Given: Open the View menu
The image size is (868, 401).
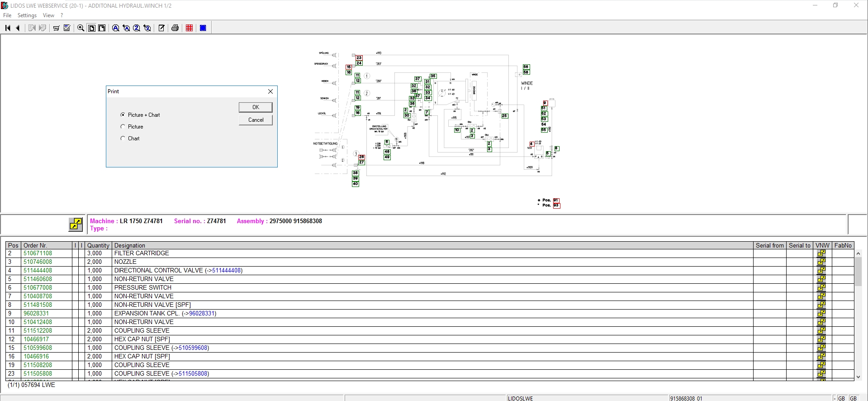Looking at the screenshot, I should tap(48, 15).
